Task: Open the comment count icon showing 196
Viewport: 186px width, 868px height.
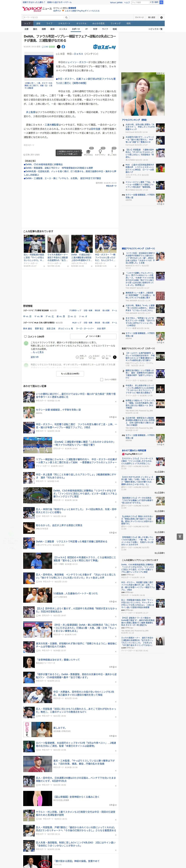Action: (45, 47)
